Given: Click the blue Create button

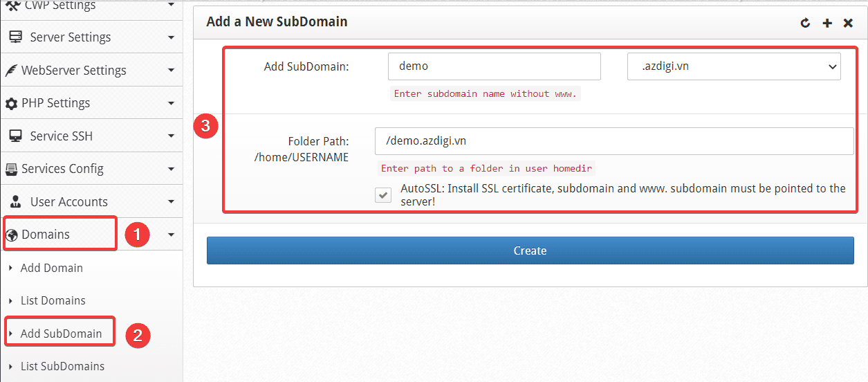Looking at the screenshot, I should (x=530, y=251).
